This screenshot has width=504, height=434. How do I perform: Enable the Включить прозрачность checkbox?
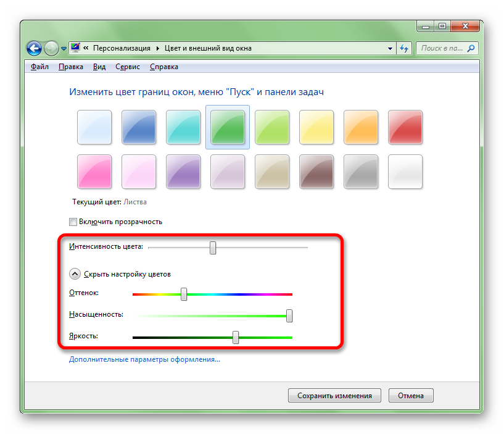point(73,222)
